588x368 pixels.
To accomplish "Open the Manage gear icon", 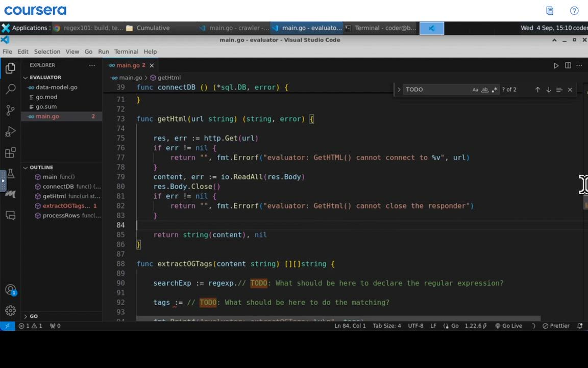I will 11,311.
